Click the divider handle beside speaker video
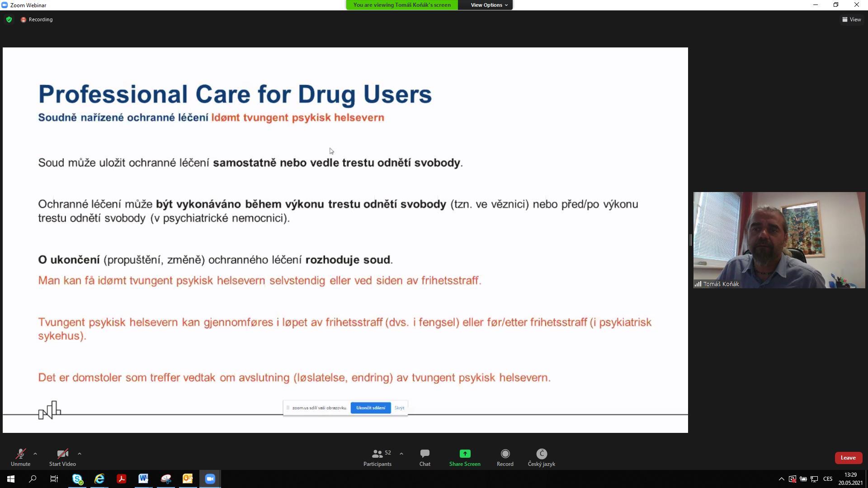The image size is (868, 488). [690, 240]
